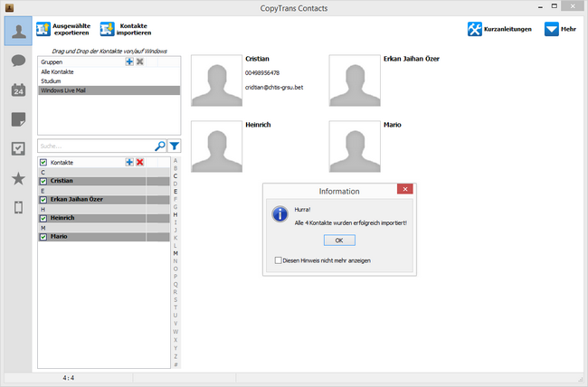The image size is (588, 387).
Task: Click Cristian's email address
Action: point(274,88)
